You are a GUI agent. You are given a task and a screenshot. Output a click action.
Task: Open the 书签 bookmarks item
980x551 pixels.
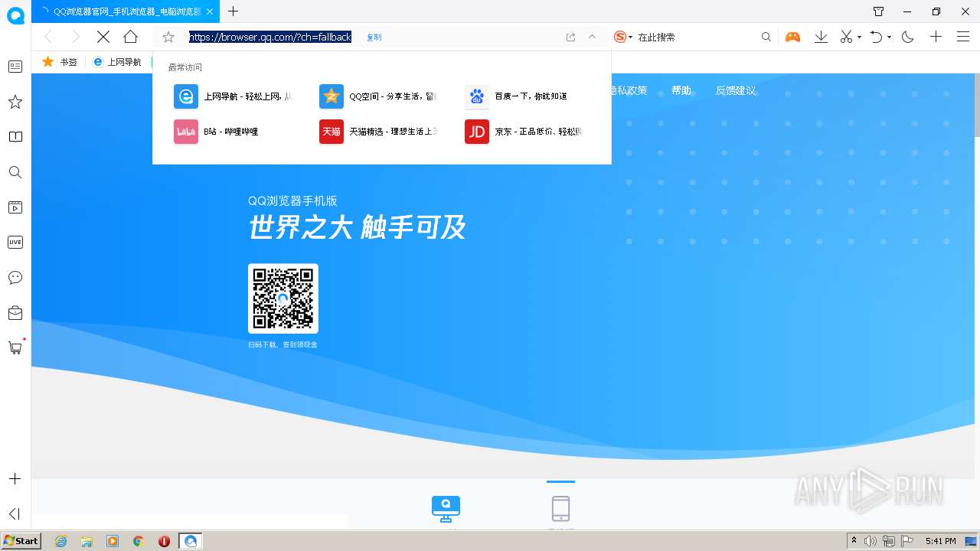(60, 62)
